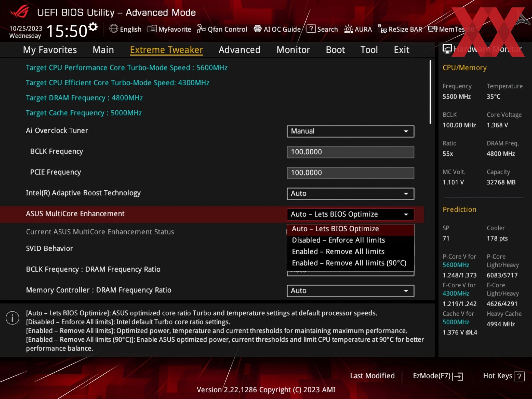
Task: Click 'Current ASUS MultiCore Enhancement Status' label
Action: (100, 232)
